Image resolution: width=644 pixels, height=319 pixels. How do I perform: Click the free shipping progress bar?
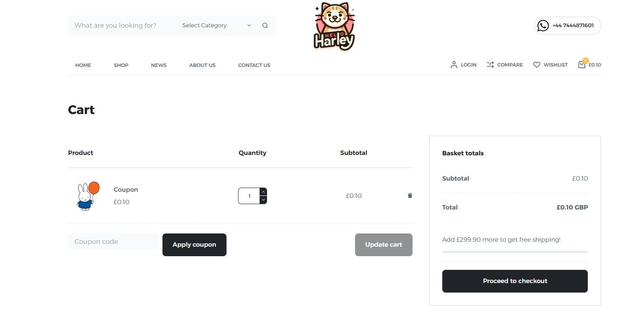pyautogui.click(x=515, y=252)
